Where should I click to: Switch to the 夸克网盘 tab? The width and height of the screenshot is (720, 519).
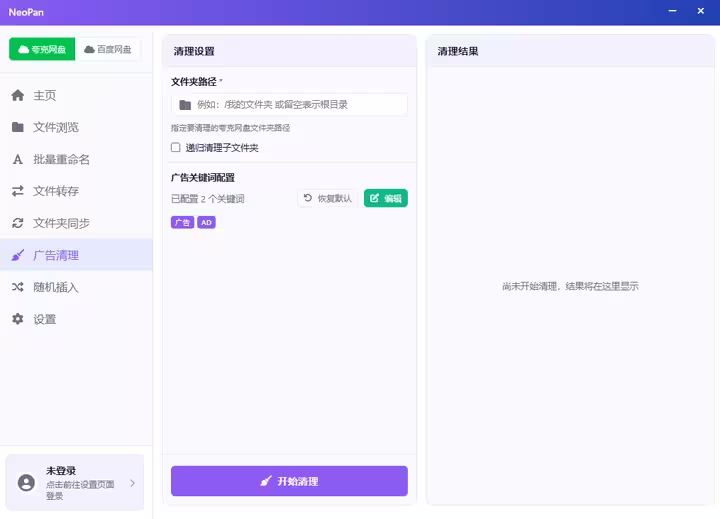(x=42, y=49)
